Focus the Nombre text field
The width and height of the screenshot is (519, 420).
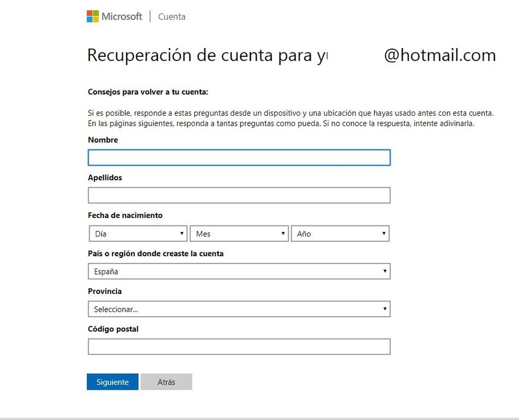tap(239, 157)
